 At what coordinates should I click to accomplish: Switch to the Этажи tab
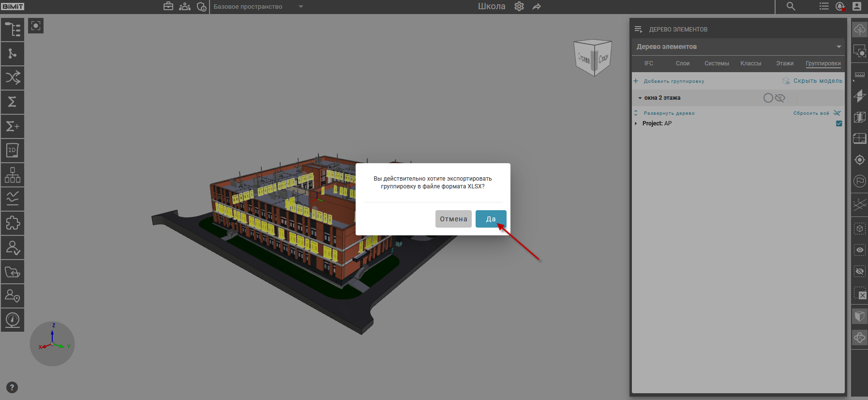pos(784,63)
